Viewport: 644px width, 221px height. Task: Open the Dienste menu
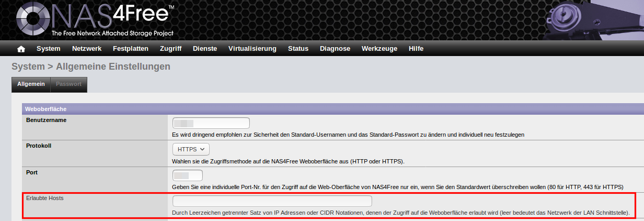click(205, 49)
